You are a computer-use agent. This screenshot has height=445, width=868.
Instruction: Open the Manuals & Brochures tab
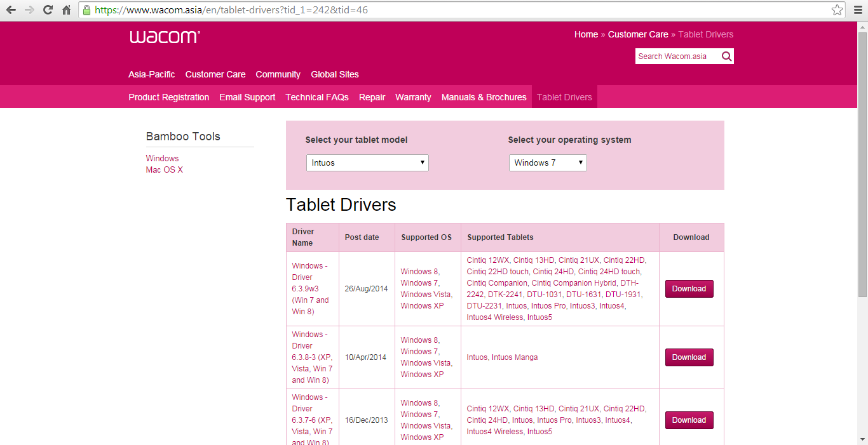click(484, 97)
